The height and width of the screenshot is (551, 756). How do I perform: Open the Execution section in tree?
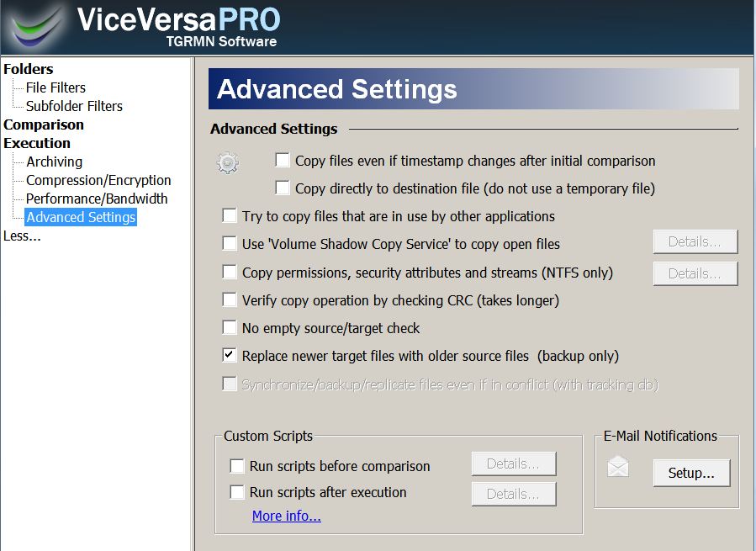[37, 143]
